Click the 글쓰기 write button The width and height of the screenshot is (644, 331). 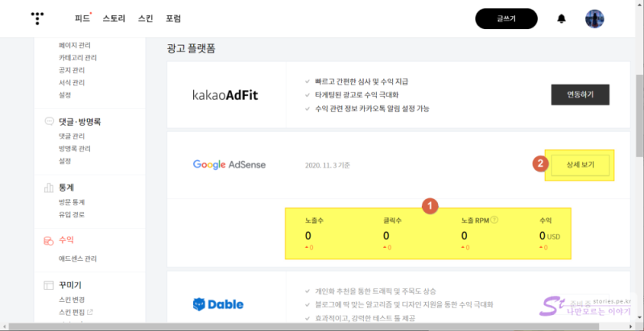(506, 19)
